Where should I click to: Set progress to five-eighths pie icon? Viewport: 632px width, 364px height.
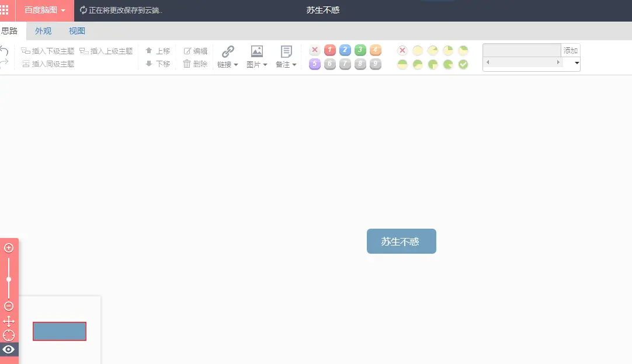point(418,64)
